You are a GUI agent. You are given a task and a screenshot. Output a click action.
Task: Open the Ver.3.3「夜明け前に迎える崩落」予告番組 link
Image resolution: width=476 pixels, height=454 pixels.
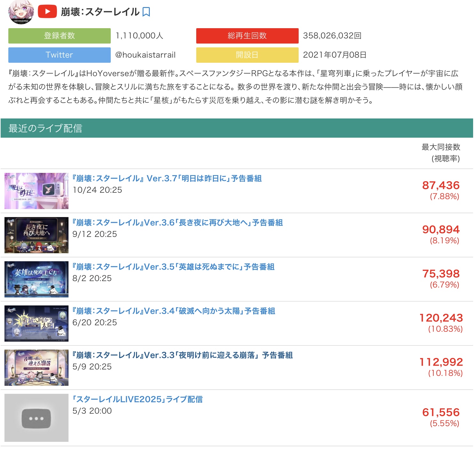(182, 355)
